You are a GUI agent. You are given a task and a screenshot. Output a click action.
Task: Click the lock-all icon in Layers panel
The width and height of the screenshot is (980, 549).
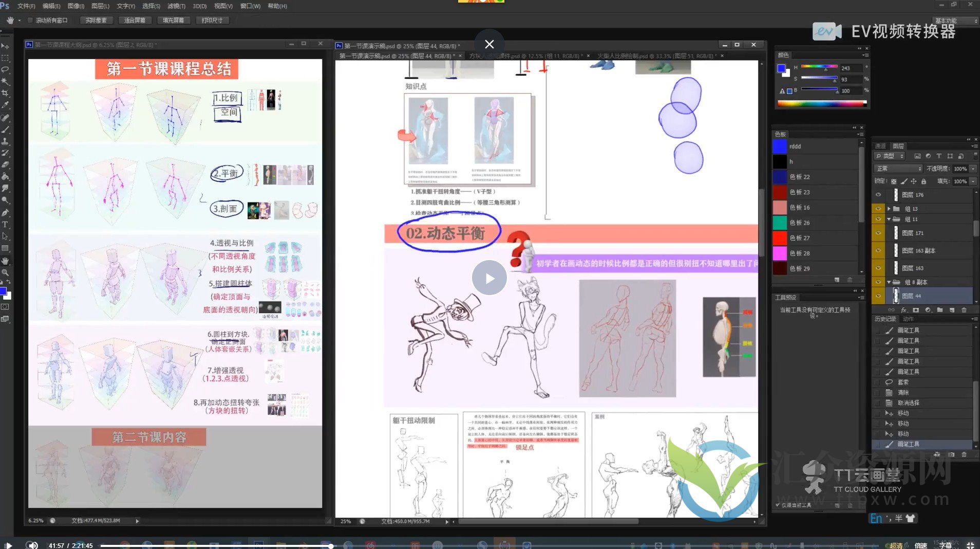[924, 181]
